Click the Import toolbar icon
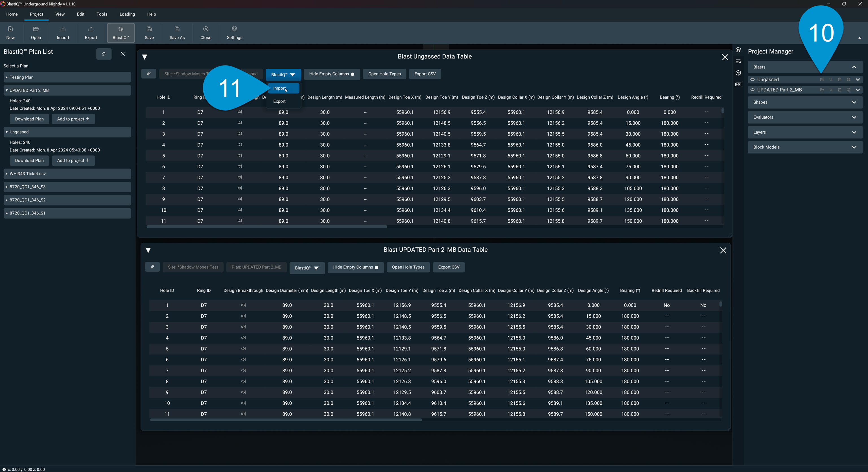 point(63,33)
